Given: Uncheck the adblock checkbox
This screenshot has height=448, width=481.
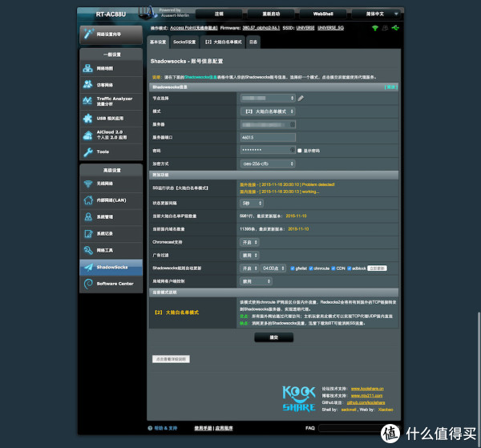Looking at the screenshot, I should point(351,268).
